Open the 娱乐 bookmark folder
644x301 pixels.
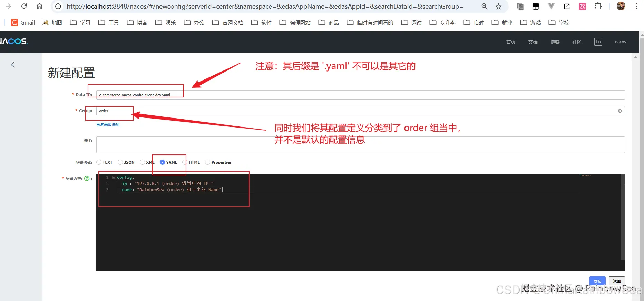point(165,22)
